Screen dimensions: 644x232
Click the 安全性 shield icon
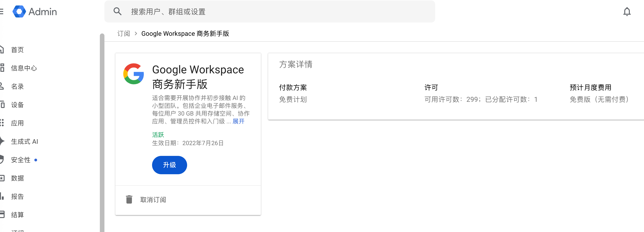[2, 159]
